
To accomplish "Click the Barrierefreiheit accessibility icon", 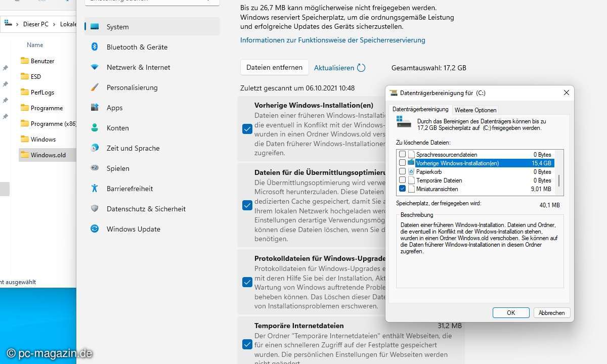I will pyautogui.click(x=95, y=188).
